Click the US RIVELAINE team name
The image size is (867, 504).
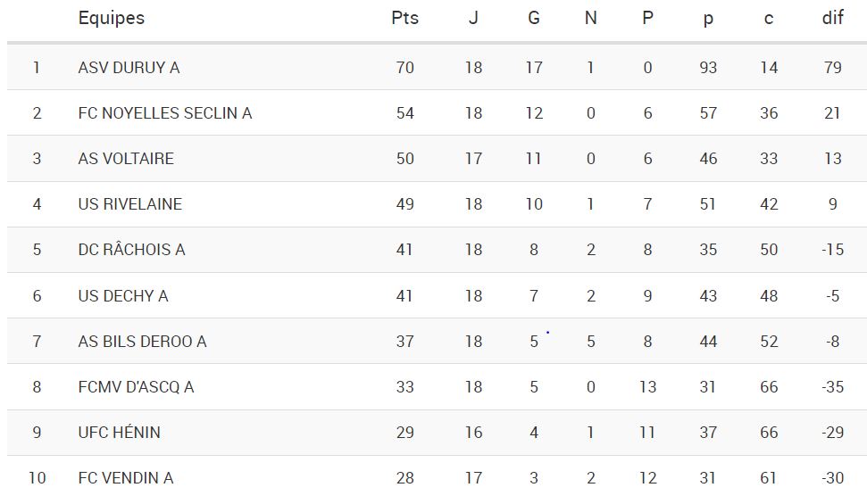point(129,203)
